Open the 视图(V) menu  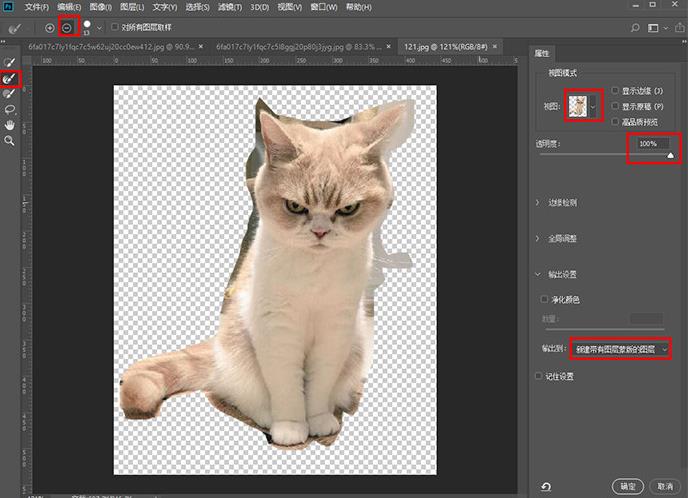click(x=290, y=7)
